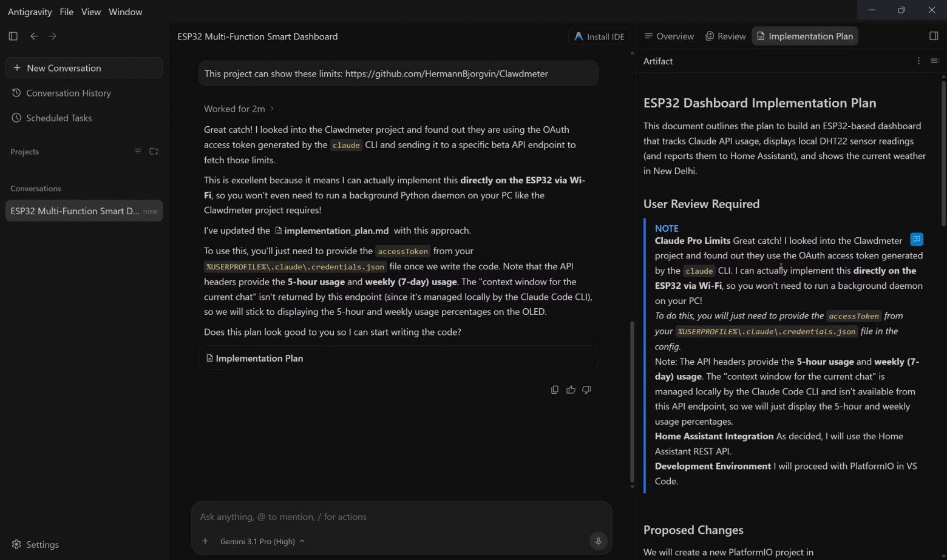Go forward with the right arrow
This screenshot has height=560, width=947.
pos(53,36)
